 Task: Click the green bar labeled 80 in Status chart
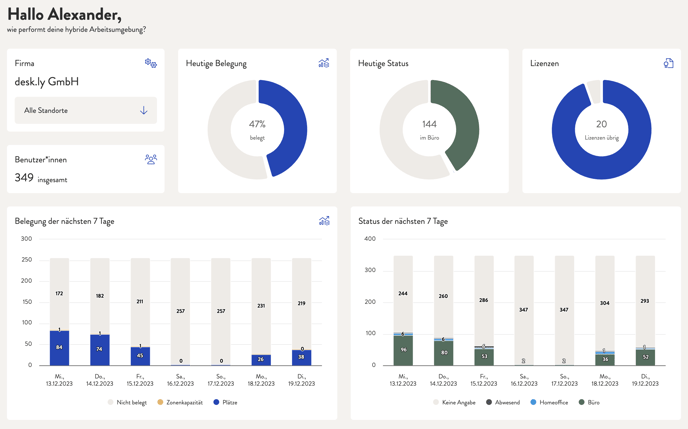[444, 353]
